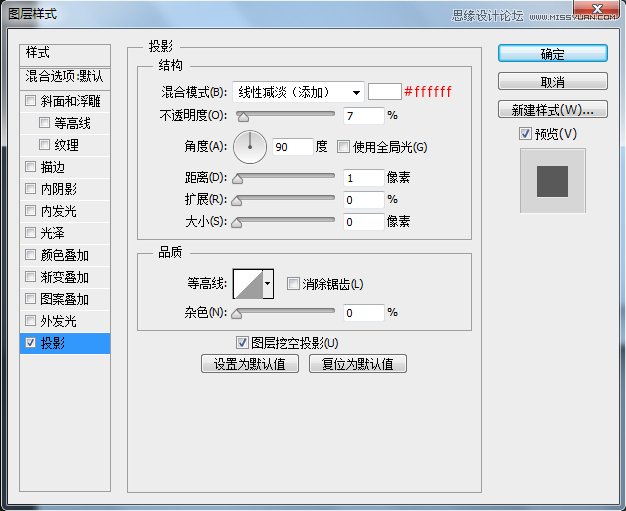Click the 距离 value field
The image size is (626, 511).
tap(363, 178)
